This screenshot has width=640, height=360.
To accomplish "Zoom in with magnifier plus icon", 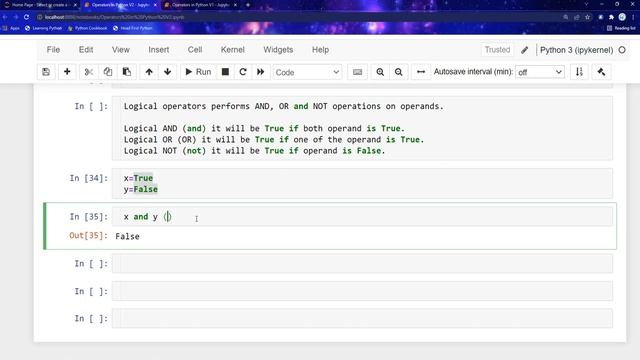I will 380,72.
